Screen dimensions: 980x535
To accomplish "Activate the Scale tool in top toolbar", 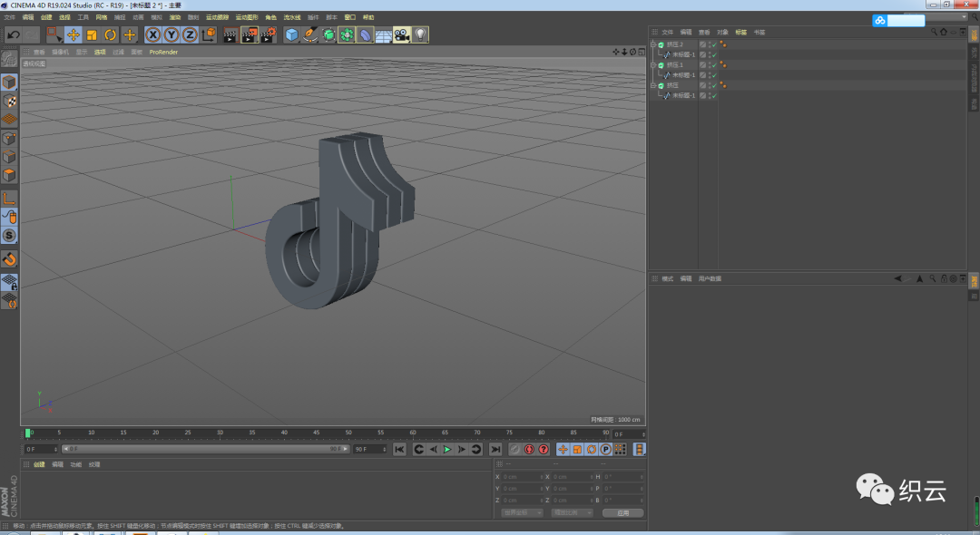I will point(92,35).
